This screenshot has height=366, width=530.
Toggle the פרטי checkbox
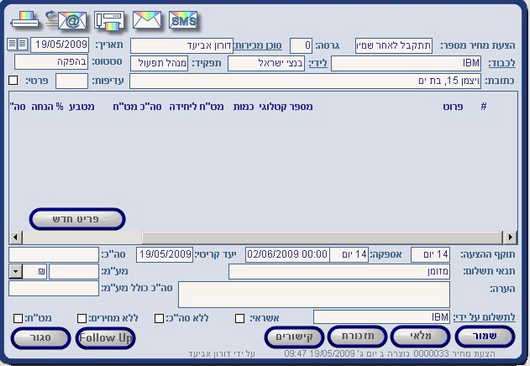pos(13,80)
